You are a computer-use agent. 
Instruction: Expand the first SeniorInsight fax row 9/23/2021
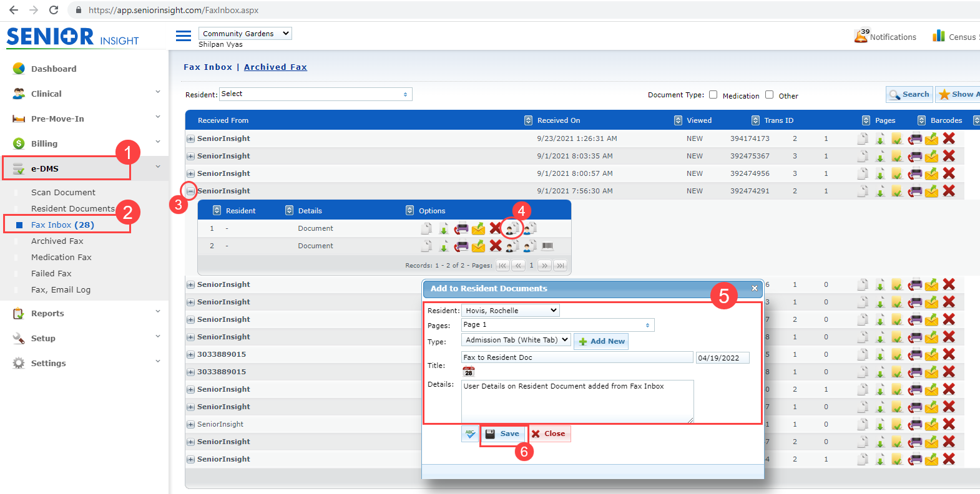[190, 138]
